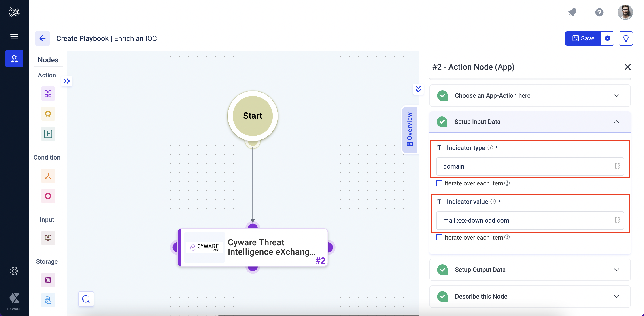Viewport: 644px width, 316px height.
Task: Click the Save button
Action: click(x=583, y=38)
